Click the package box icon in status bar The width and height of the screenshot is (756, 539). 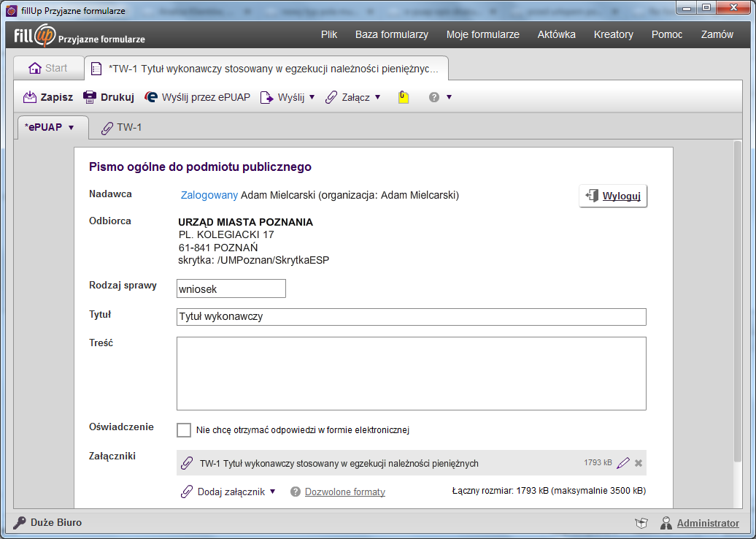(x=641, y=523)
